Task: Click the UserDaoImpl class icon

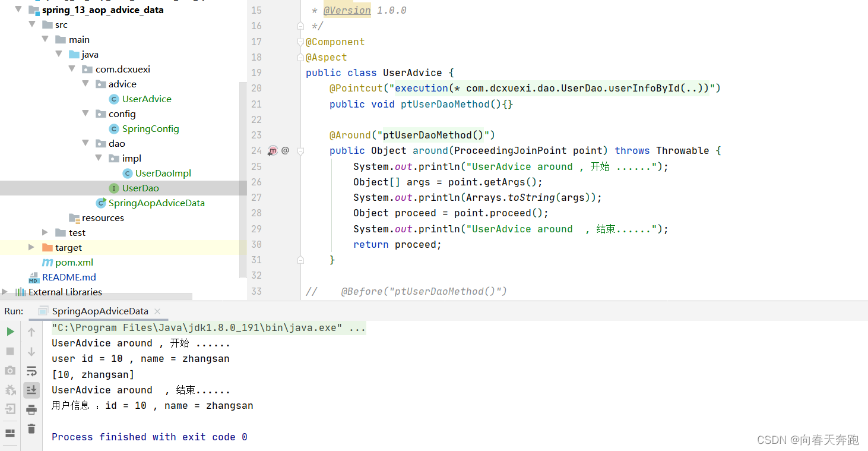Action: [x=128, y=173]
